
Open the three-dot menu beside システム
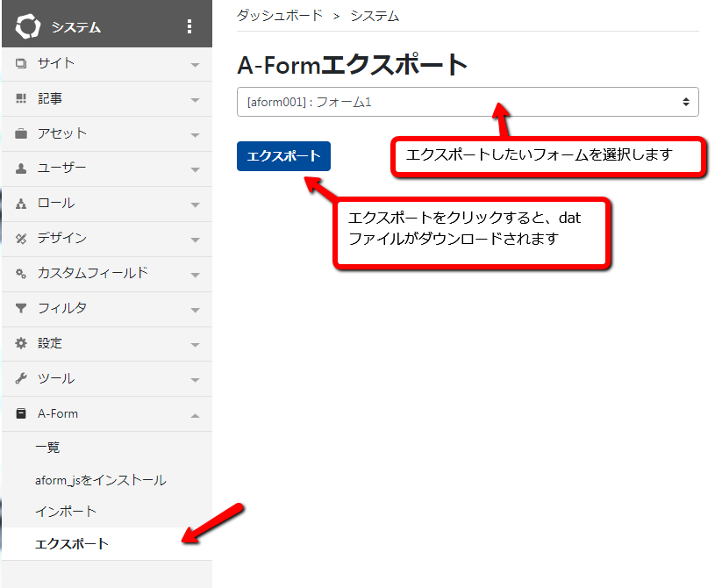pyautogui.click(x=189, y=26)
